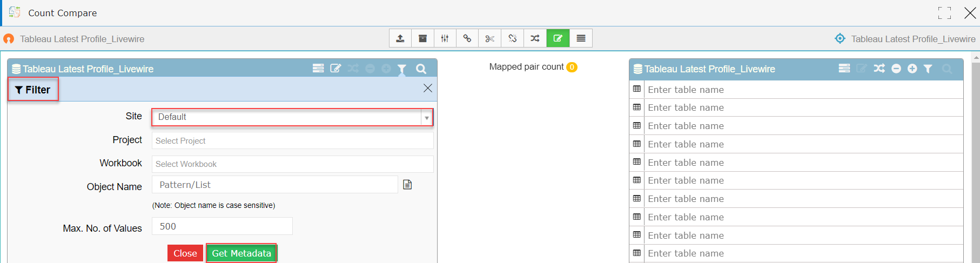980x263 pixels.
Task: Open the Site dropdown showing Default
Action: [x=292, y=117]
